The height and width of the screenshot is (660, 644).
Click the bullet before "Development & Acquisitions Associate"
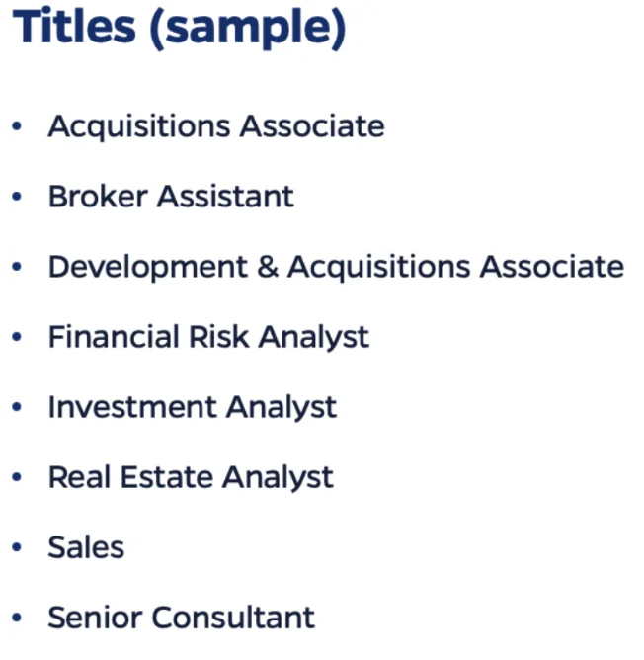pyautogui.click(x=17, y=268)
